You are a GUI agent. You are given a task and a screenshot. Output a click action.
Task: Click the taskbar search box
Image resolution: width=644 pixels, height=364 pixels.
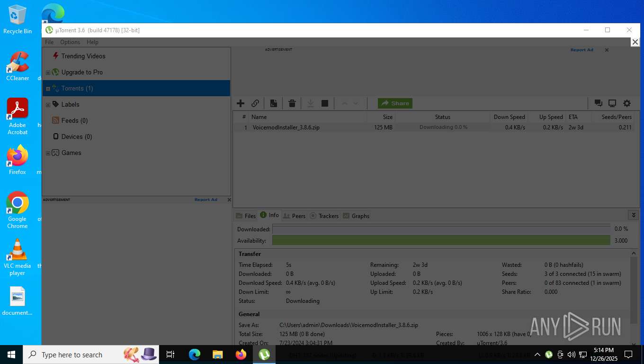pos(91,355)
